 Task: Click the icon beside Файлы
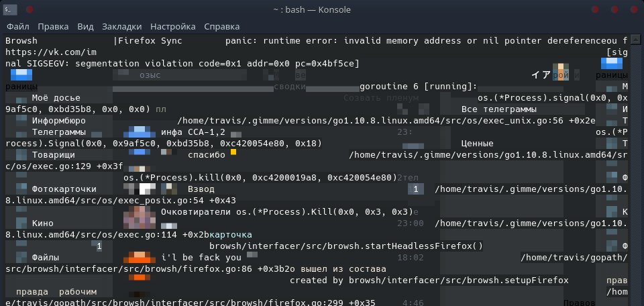coord(21,258)
